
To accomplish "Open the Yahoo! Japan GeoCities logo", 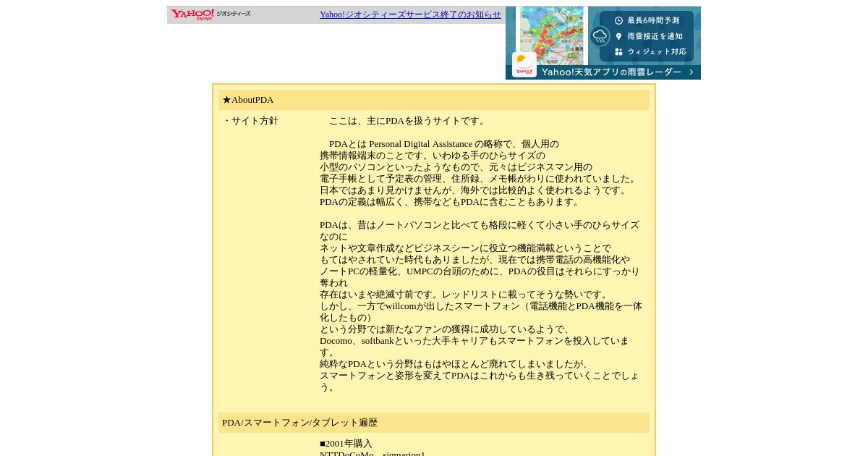I will pos(210,14).
